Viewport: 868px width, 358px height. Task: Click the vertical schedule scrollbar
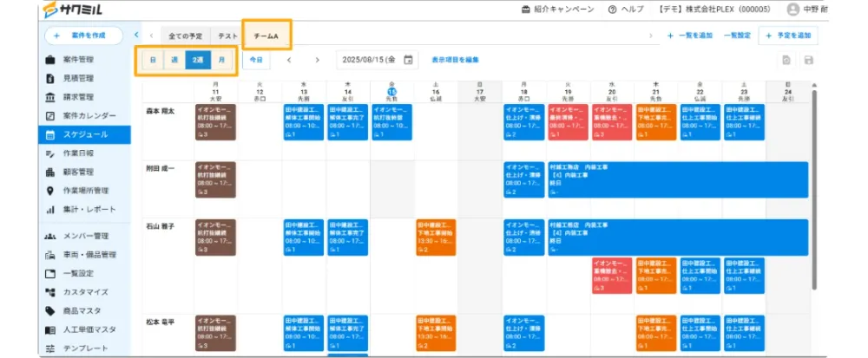click(x=814, y=190)
